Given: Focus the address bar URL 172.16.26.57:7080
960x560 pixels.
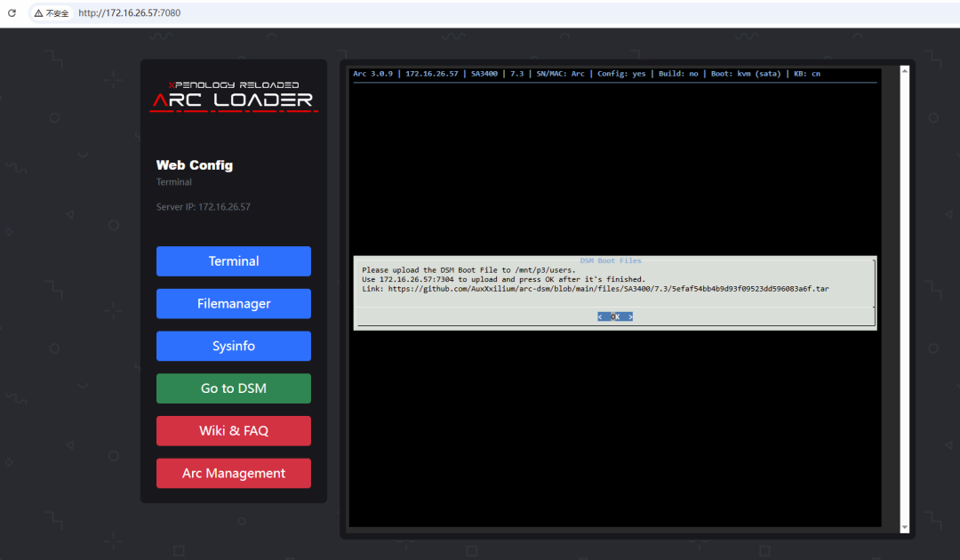Looking at the screenshot, I should pos(129,12).
